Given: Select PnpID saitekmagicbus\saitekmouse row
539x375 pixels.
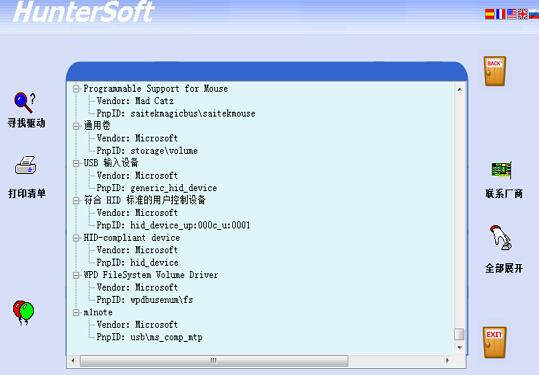Looking at the screenshot, I should point(176,113).
